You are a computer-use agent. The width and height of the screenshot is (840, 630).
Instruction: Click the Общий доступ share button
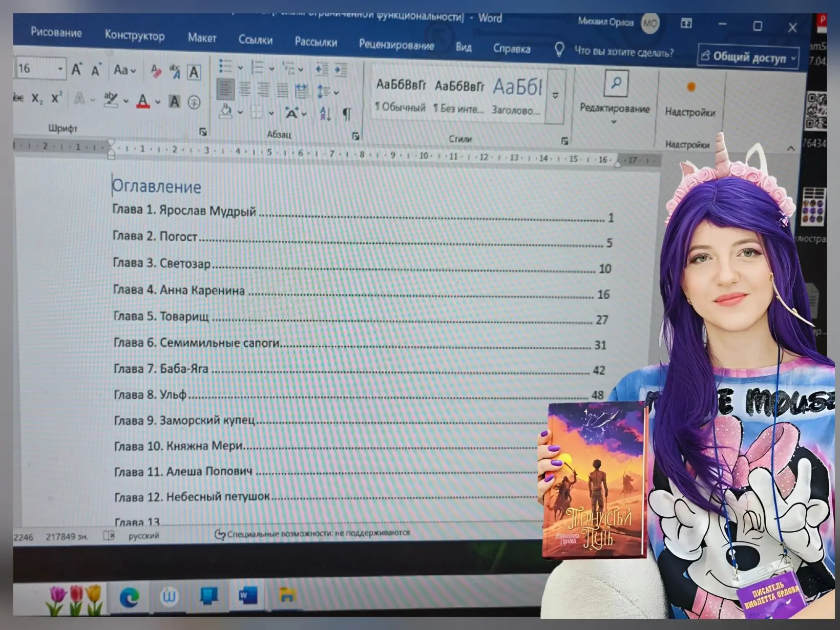coord(748,57)
